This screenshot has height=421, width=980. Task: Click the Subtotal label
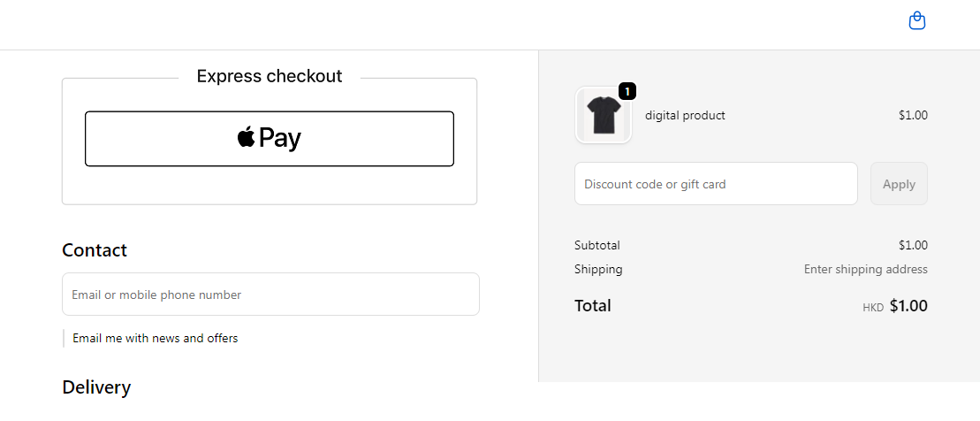tap(596, 245)
